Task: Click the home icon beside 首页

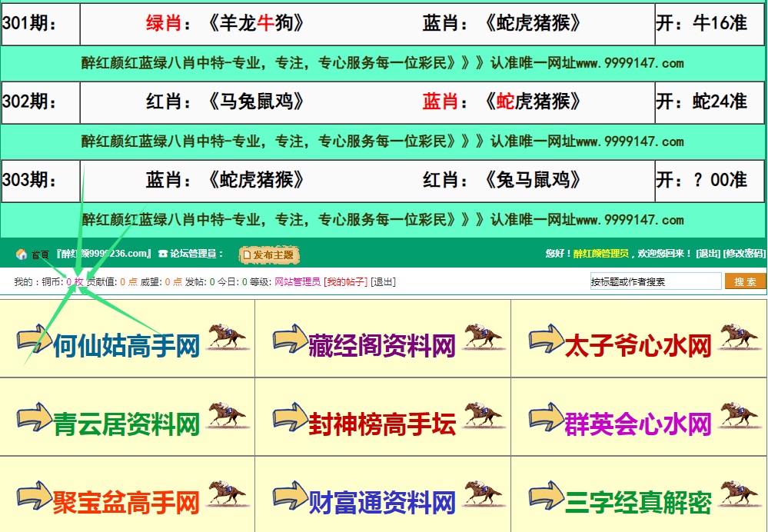Action: point(22,254)
